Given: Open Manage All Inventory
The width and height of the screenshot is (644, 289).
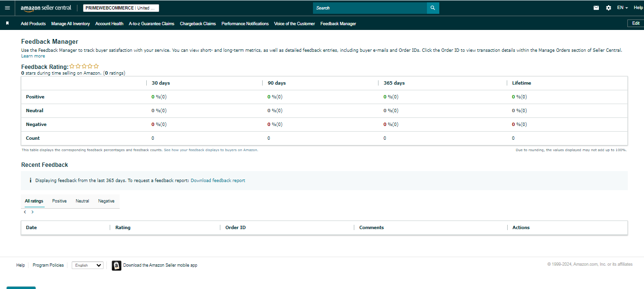Looking at the screenshot, I should [x=70, y=24].
